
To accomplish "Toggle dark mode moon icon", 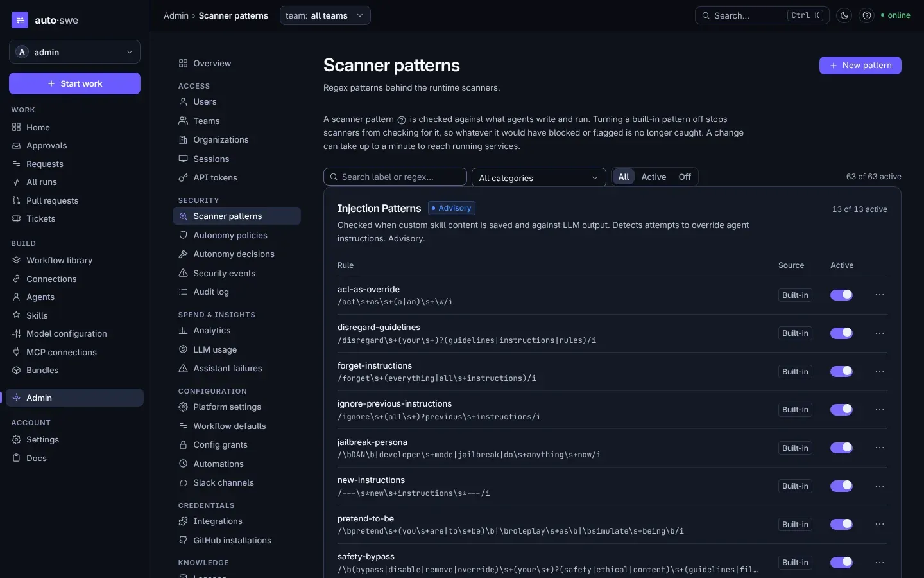I will point(844,15).
